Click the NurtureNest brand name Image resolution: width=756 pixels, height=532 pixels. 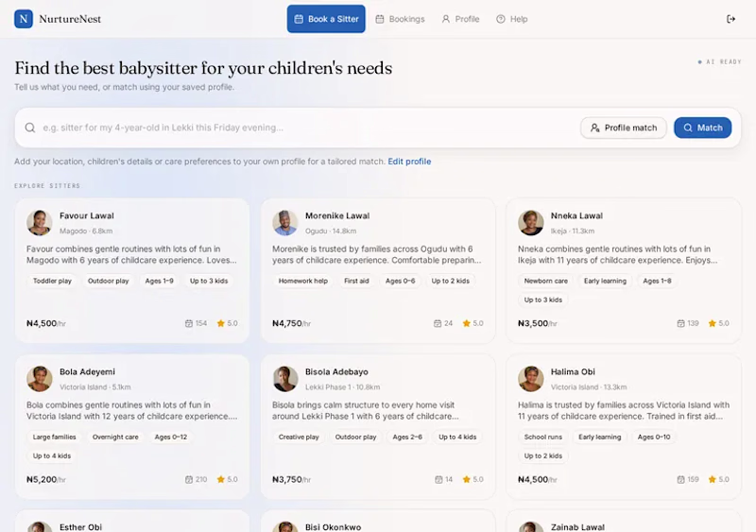tap(70, 19)
